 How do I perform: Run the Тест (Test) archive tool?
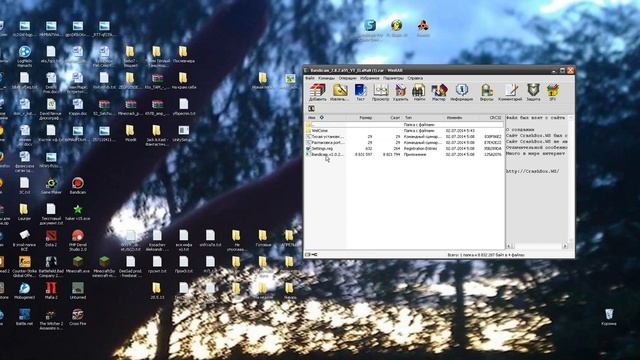click(360, 92)
